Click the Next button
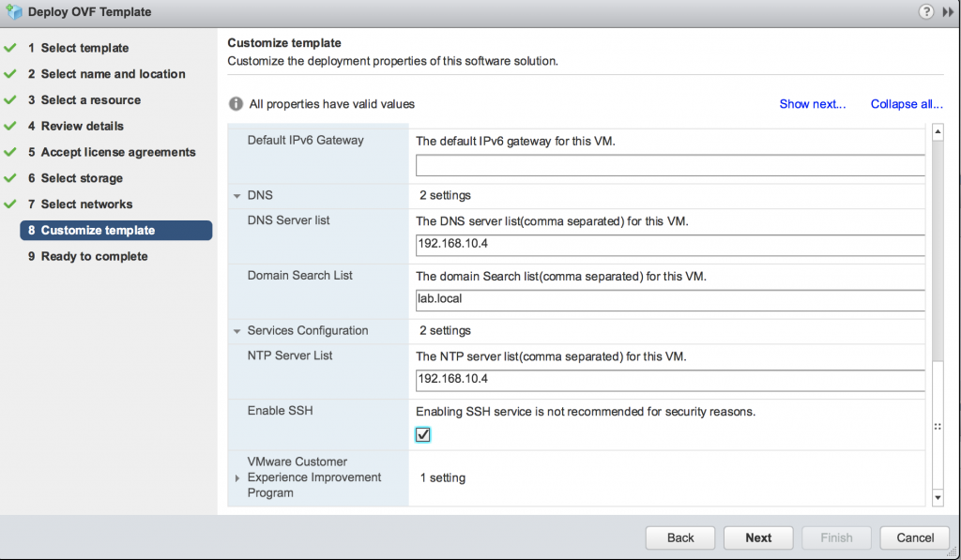Image resolution: width=961 pixels, height=560 pixels. coord(758,537)
